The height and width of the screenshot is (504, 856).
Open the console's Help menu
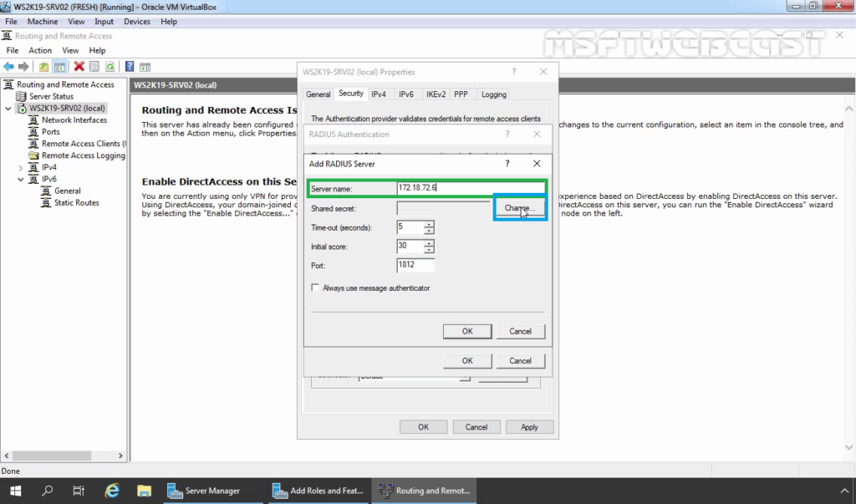click(97, 50)
